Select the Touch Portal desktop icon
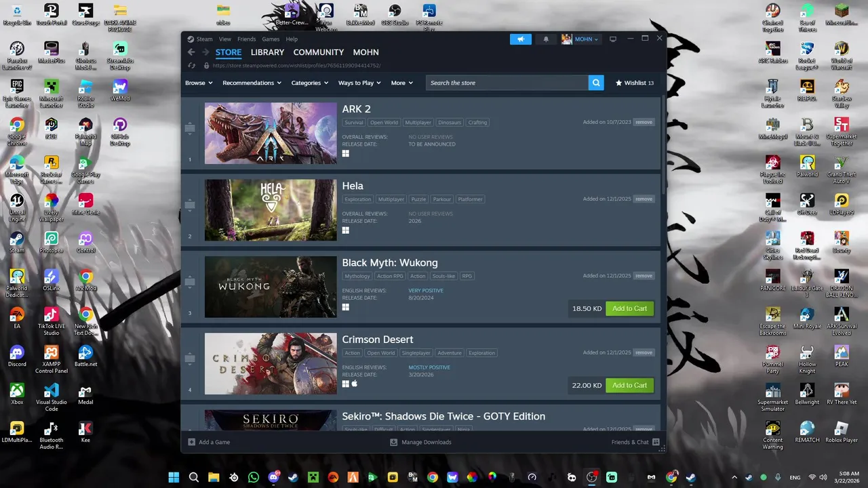The height and width of the screenshot is (488, 868). 51,14
